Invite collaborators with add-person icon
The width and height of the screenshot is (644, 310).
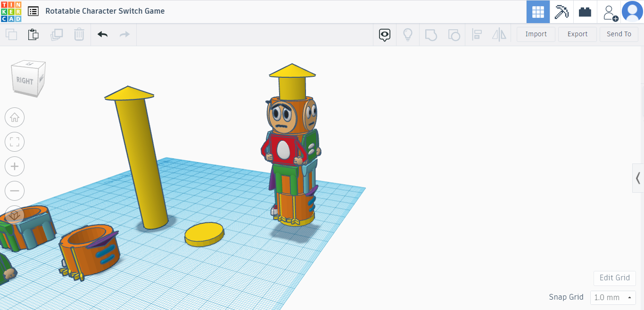(x=610, y=12)
